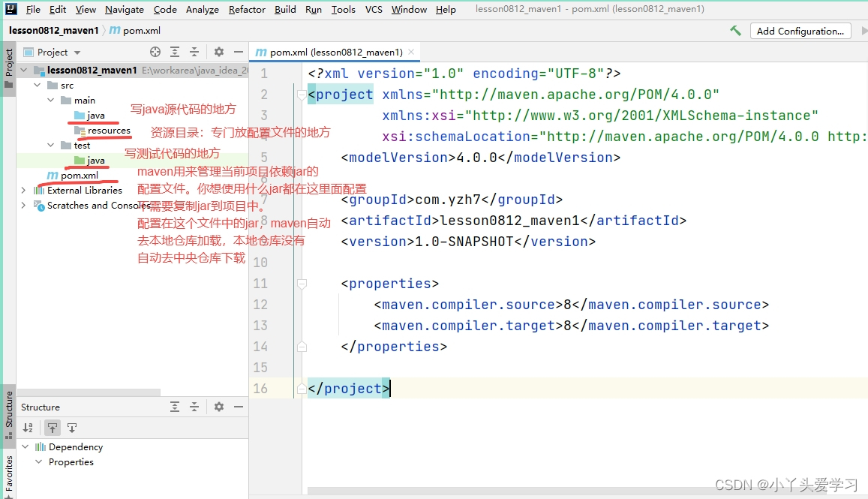
Task: Click the IntelliJ IDEA logo icon
Action: click(11, 9)
